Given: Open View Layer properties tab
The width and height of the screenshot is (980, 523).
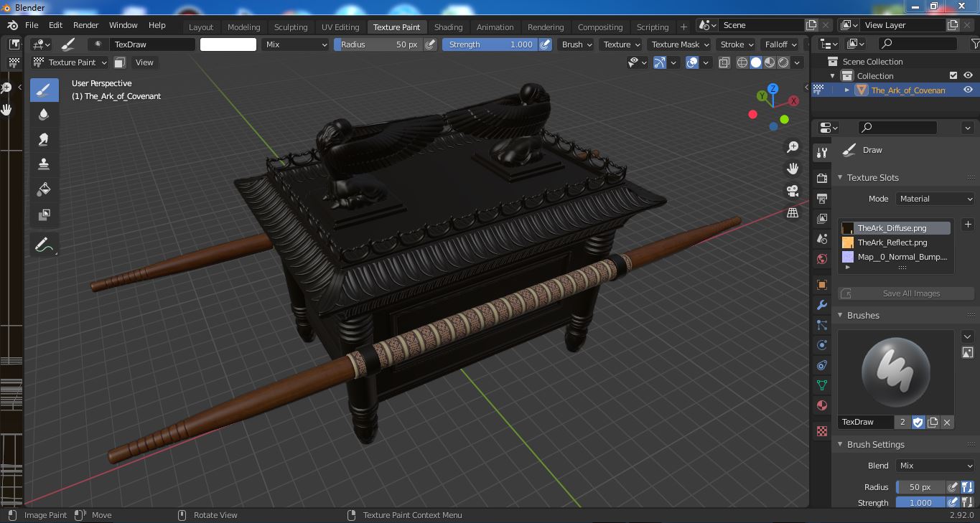Looking at the screenshot, I should [x=822, y=219].
